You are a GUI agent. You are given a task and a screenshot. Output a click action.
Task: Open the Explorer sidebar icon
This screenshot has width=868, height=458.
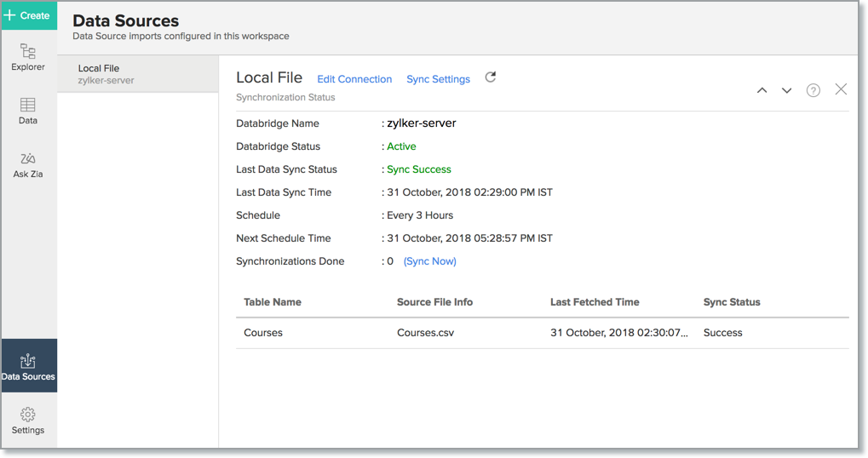[28, 57]
